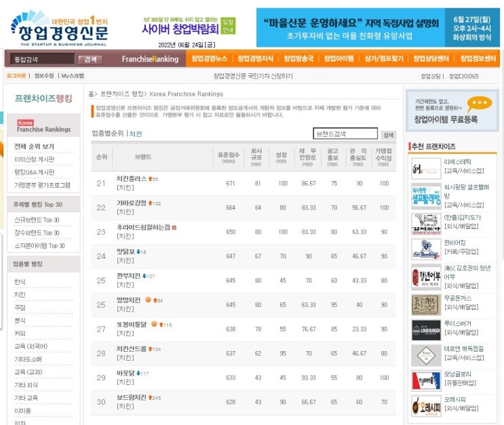Click the 모닝글로리 logo thumbnail
Image resolution: width=504 pixels, height=425 pixels.
(x=426, y=381)
